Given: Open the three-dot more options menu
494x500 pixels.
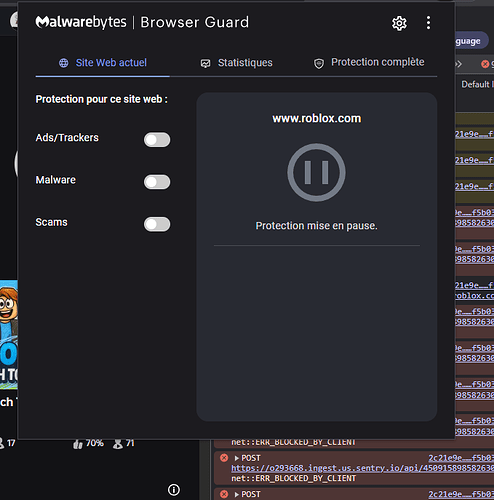Looking at the screenshot, I should click(428, 23).
